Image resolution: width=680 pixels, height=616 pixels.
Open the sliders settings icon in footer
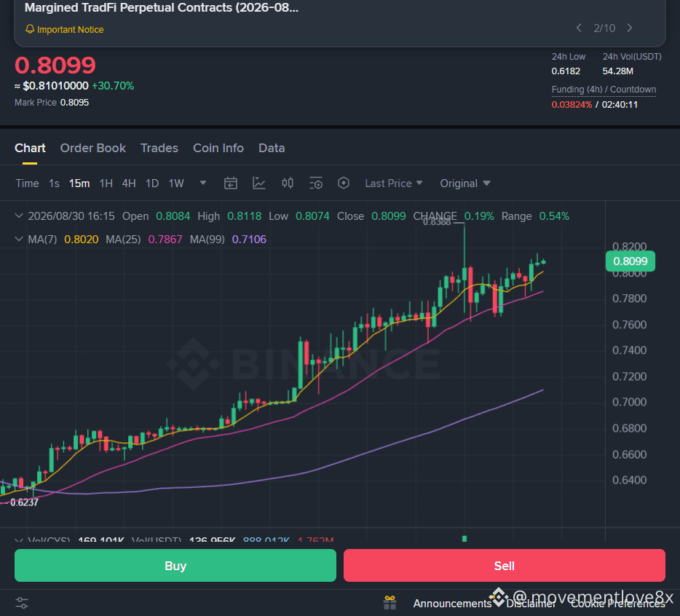click(x=22, y=603)
